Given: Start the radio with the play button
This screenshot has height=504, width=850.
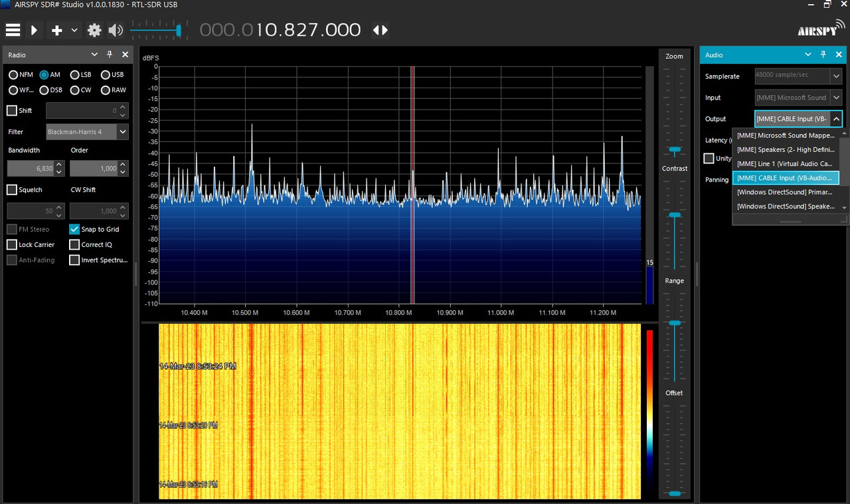Looking at the screenshot, I should (34, 30).
